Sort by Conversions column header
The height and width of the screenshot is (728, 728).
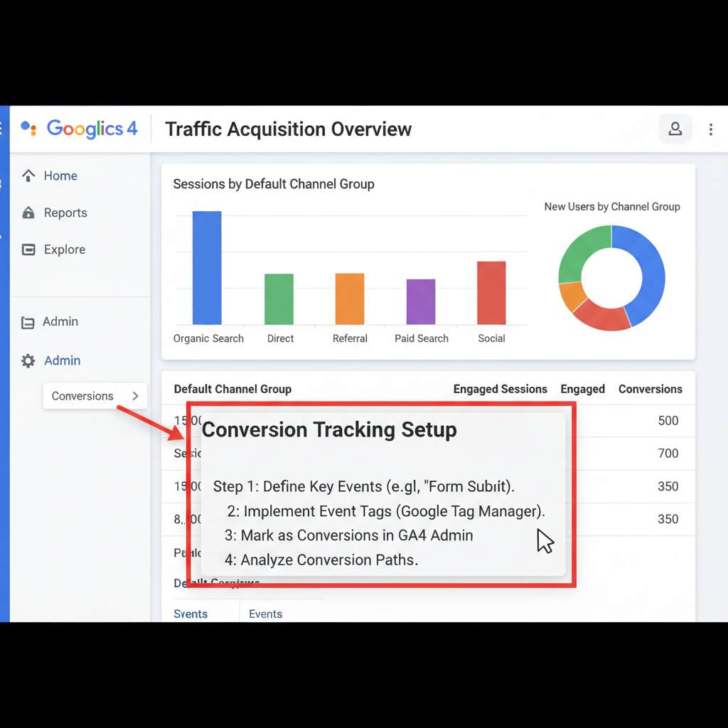click(x=650, y=389)
